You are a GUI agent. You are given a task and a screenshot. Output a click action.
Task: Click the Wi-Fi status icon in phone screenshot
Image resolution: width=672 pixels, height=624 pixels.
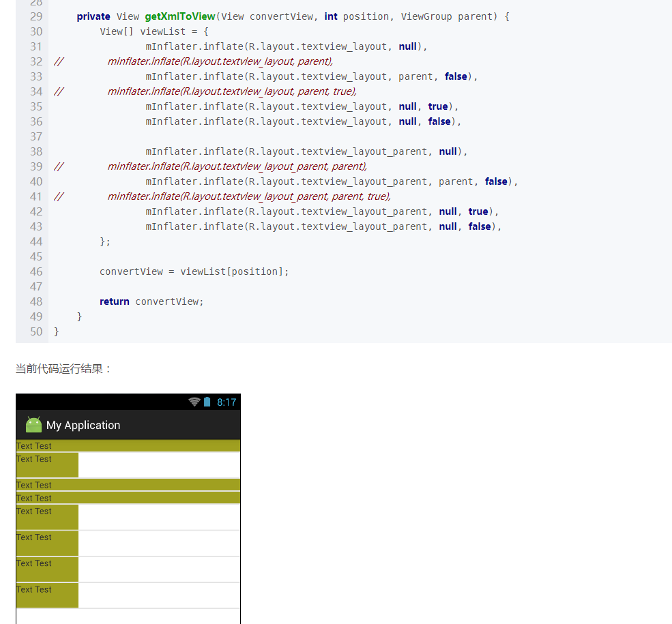[194, 402]
